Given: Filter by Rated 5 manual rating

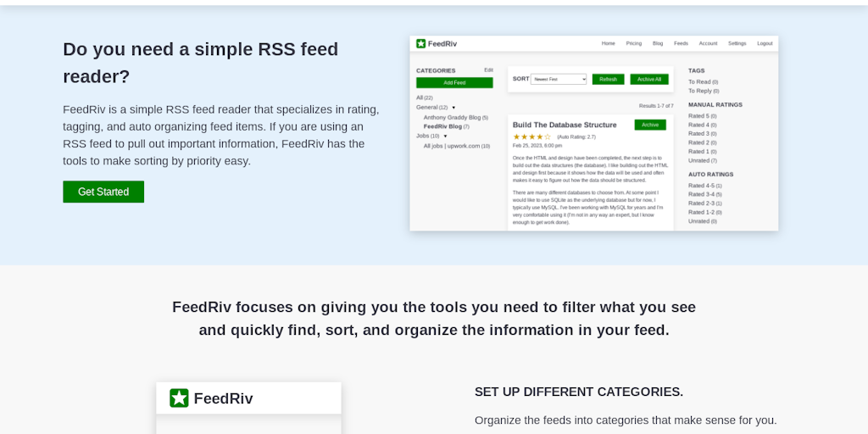Looking at the screenshot, I should (698, 116).
